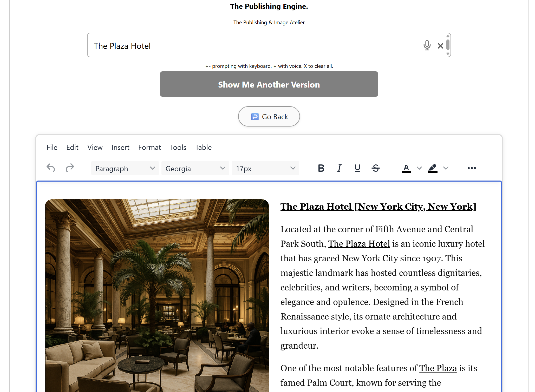Click the microphone voice prompt icon
The height and width of the screenshot is (392, 535).
[427, 45]
